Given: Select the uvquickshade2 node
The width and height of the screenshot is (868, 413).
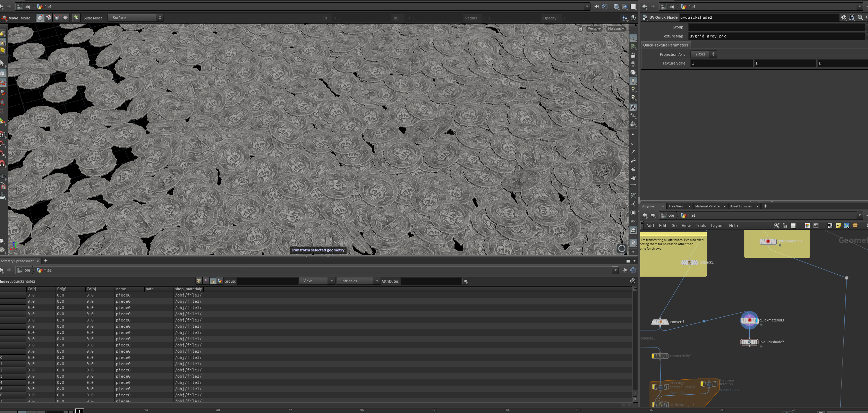Looking at the screenshot, I should click(749, 342).
